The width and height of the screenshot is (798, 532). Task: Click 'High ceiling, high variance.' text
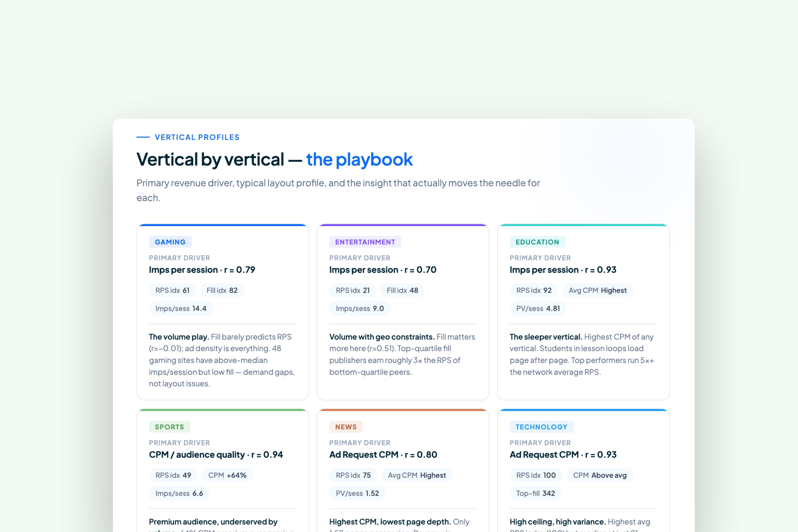(558, 522)
